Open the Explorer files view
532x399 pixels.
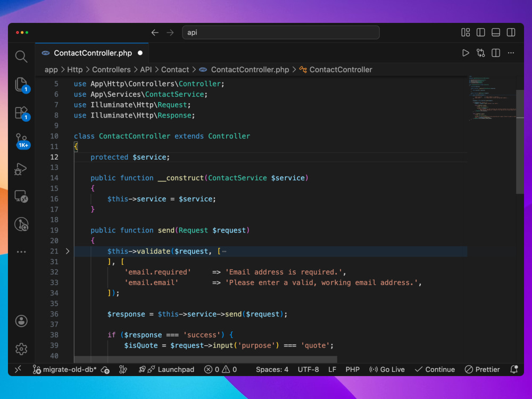point(21,85)
